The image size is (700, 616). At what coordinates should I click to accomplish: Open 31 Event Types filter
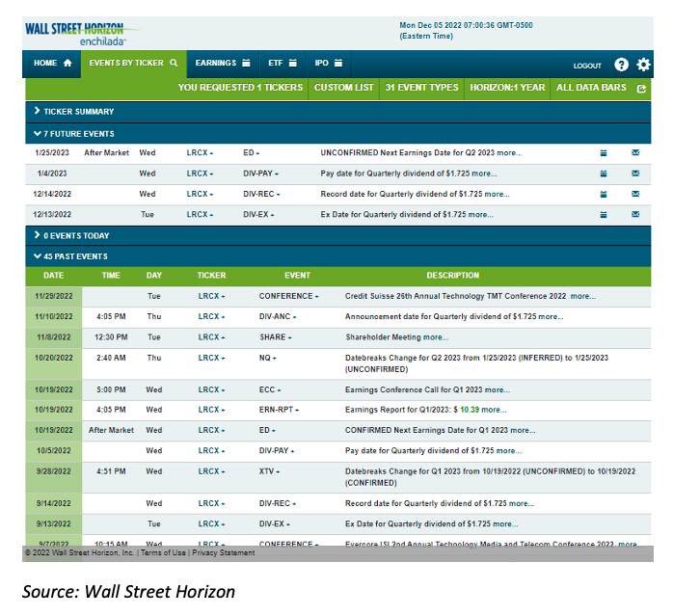pyautogui.click(x=421, y=88)
